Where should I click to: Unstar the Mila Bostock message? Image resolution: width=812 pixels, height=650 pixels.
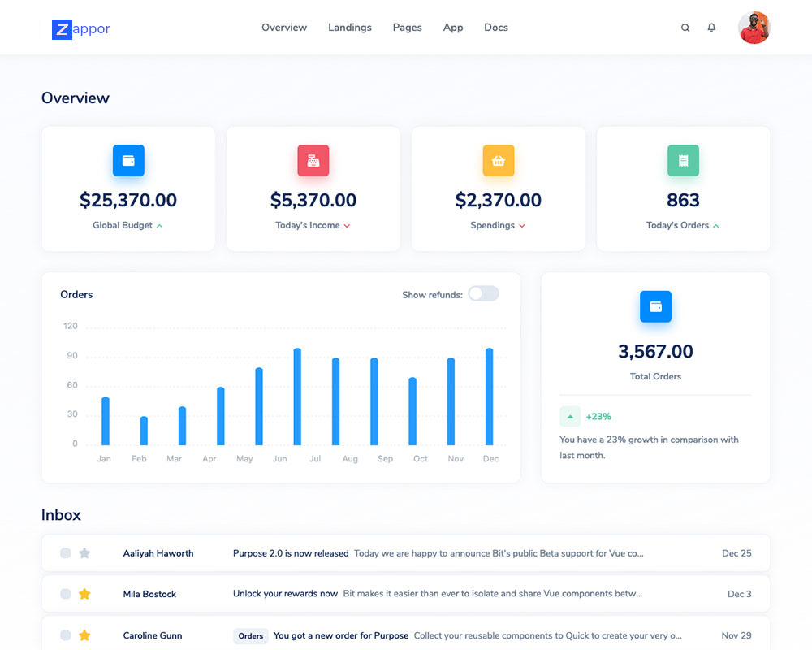(x=84, y=594)
